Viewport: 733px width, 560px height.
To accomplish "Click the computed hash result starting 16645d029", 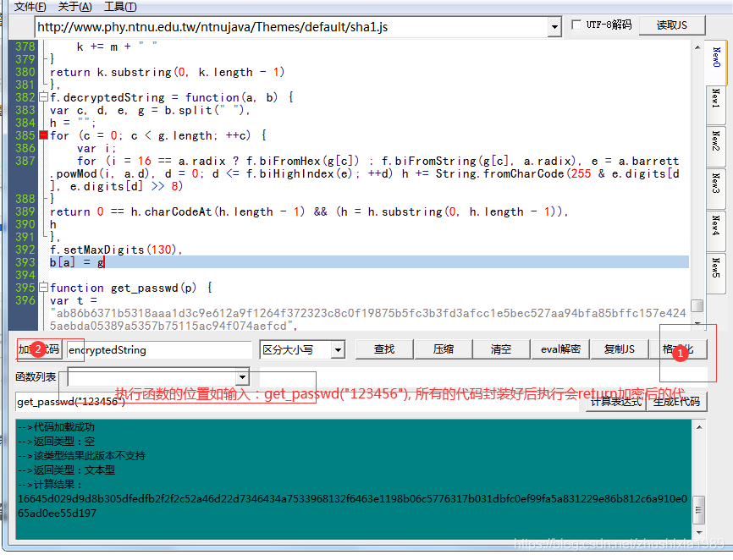I will coord(352,506).
